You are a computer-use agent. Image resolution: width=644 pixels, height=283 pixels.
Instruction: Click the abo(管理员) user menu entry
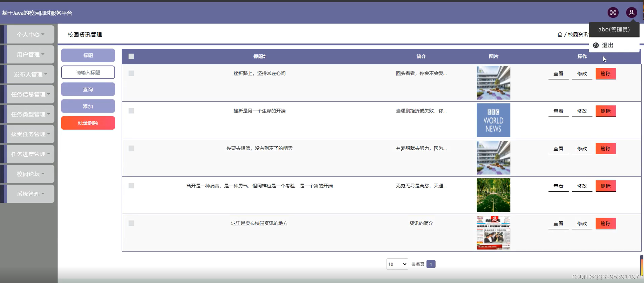click(x=614, y=29)
